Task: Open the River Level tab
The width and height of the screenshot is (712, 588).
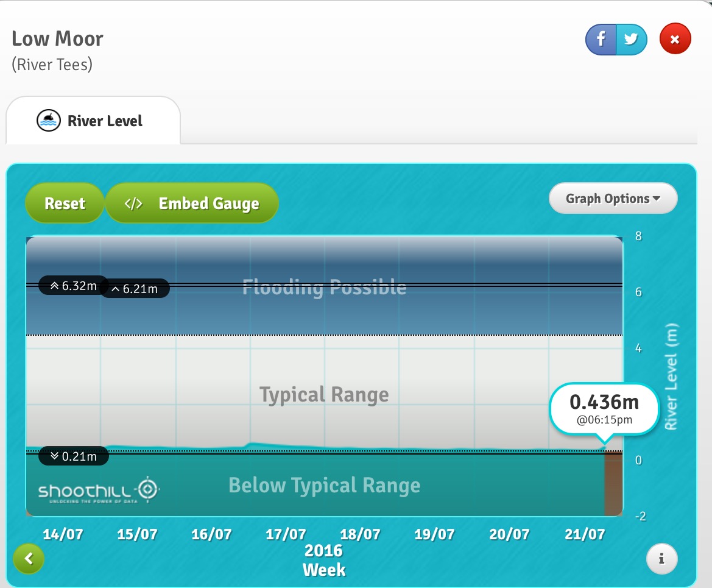Action: click(x=93, y=121)
